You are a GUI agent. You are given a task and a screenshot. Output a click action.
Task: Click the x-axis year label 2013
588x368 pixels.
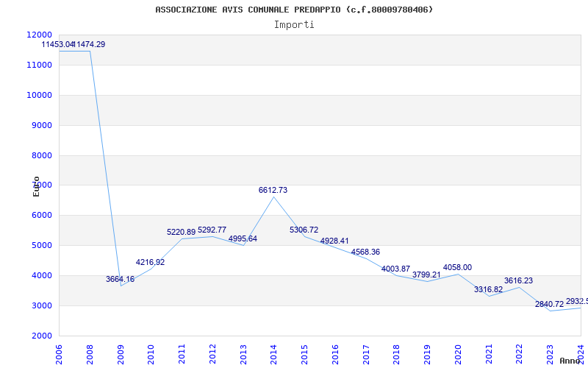coord(243,355)
